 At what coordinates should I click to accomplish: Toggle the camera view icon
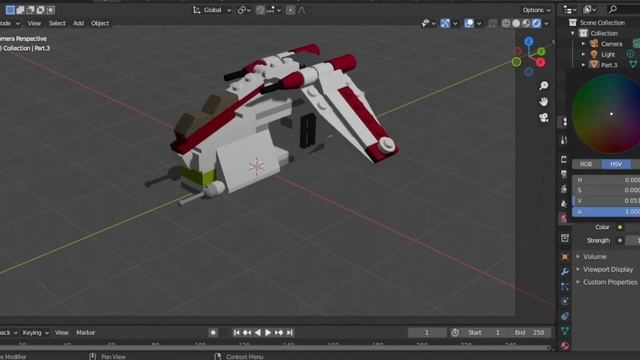(x=544, y=118)
